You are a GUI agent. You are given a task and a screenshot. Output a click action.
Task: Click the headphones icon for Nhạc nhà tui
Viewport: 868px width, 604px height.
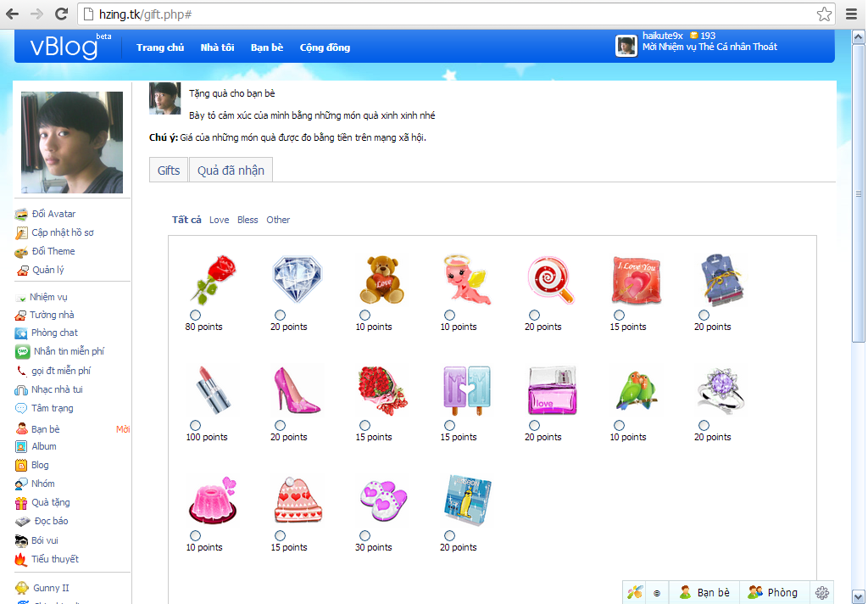(x=21, y=390)
